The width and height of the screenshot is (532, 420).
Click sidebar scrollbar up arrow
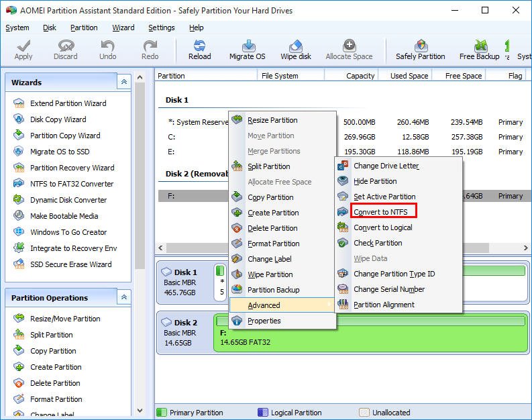tap(140, 77)
